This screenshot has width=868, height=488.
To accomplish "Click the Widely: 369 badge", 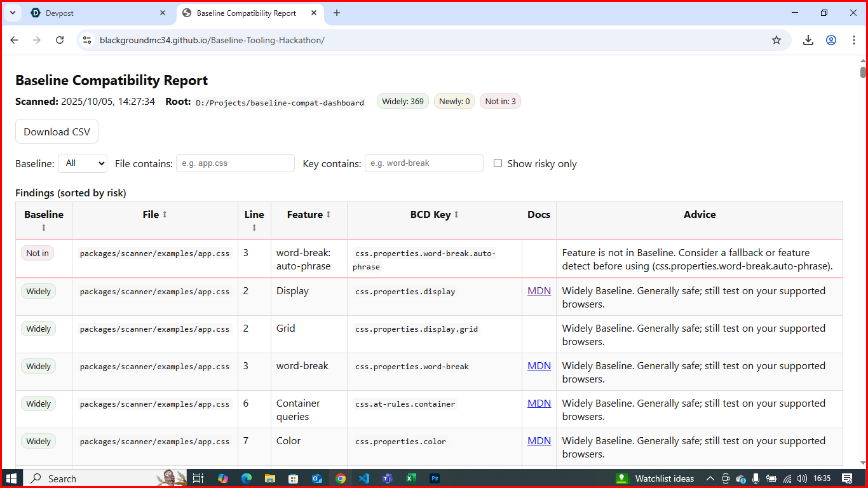I will (x=403, y=102).
